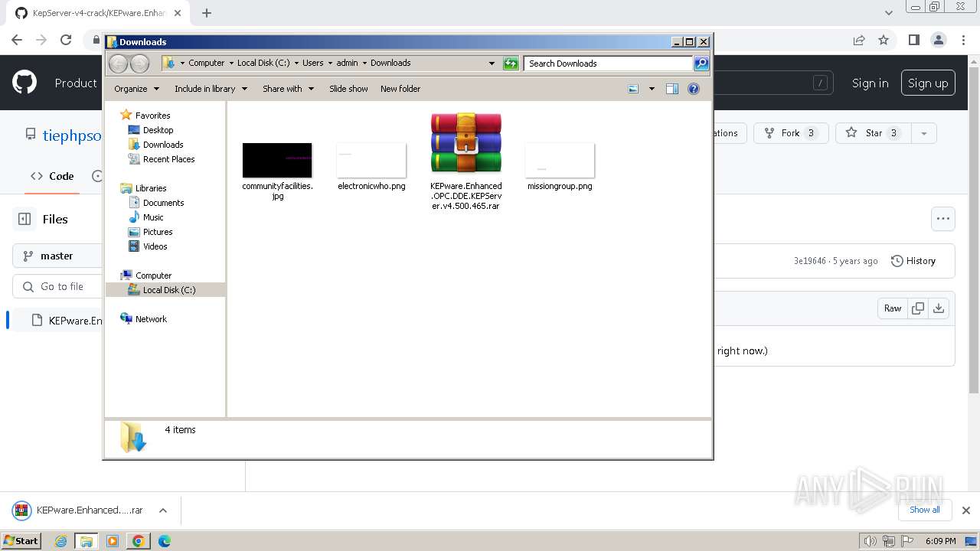
Task: Open Pictures library
Action: click(x=158, y=232)
